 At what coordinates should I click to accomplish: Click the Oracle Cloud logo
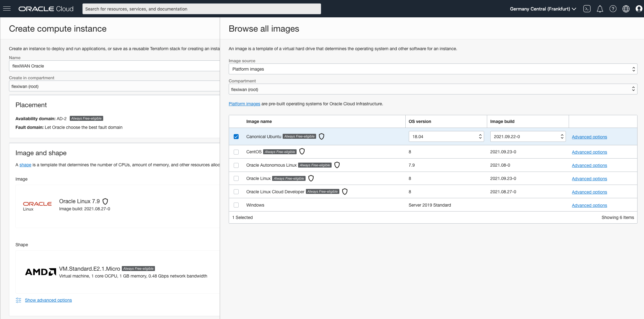tap(46, 9)
